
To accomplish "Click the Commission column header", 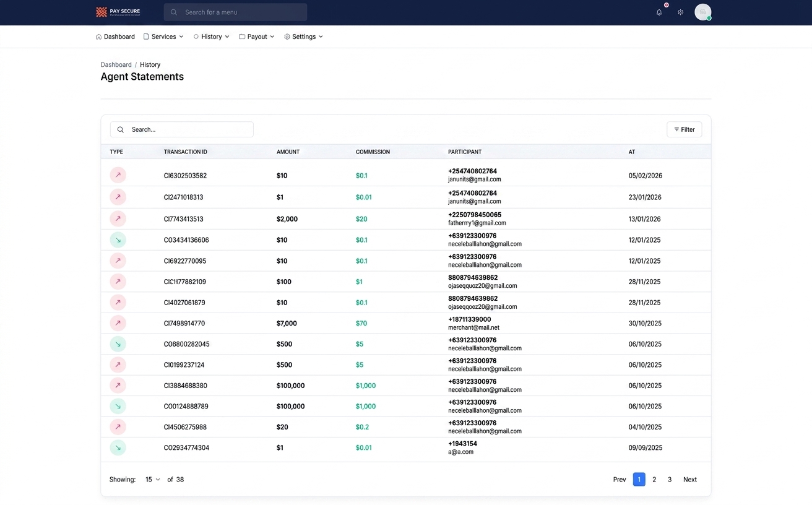I will point(373,152).
